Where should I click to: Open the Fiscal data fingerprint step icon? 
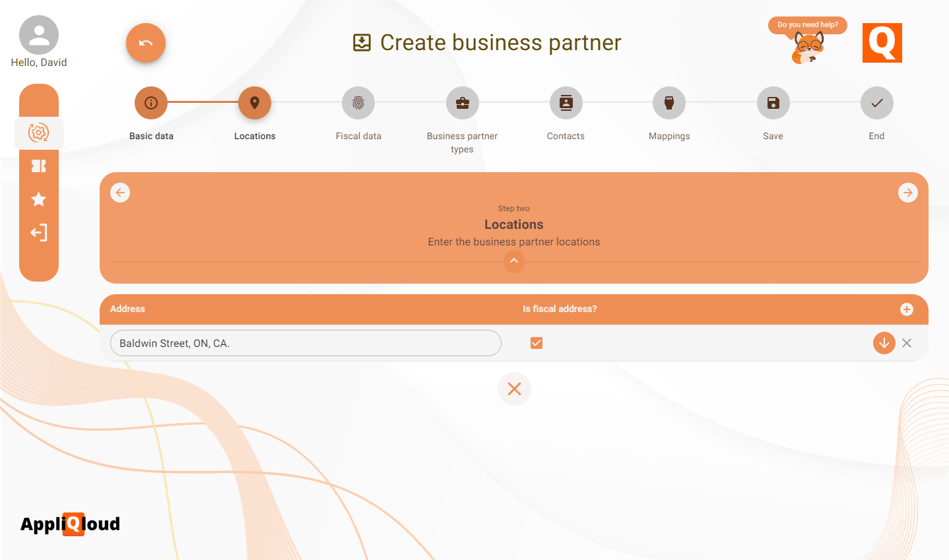pos(358,103)
